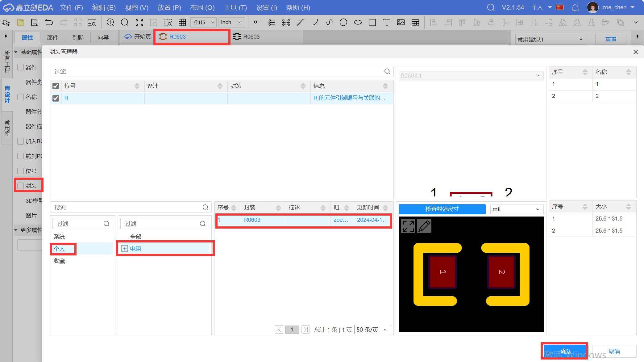
Task: Collapse the 基础属性 section
Action: [16, 52]
